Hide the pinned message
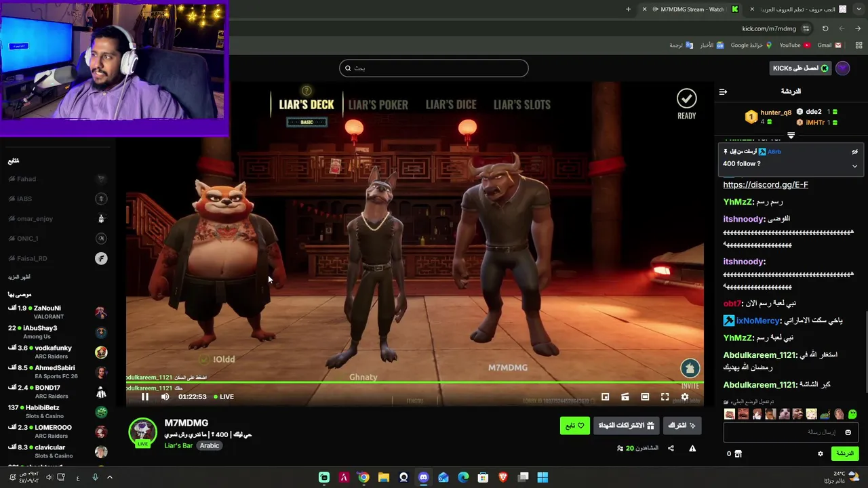The image size is (868, 488). coord(854,152)
